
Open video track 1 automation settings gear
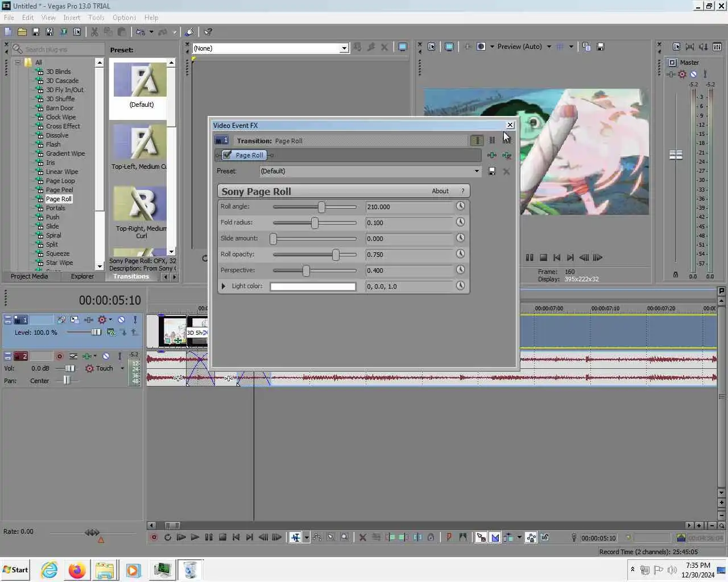[x=102, y=320]
